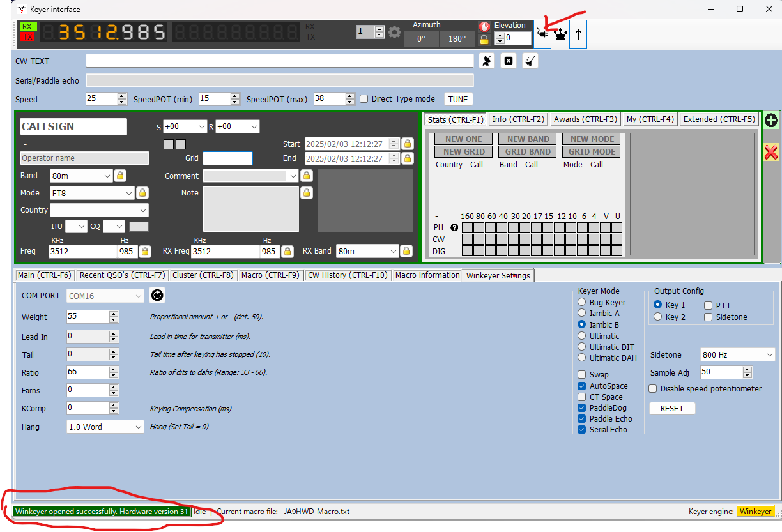782x532 pixels.
Task: Enable the Sidetone checkbox
Action: point(709,317)
